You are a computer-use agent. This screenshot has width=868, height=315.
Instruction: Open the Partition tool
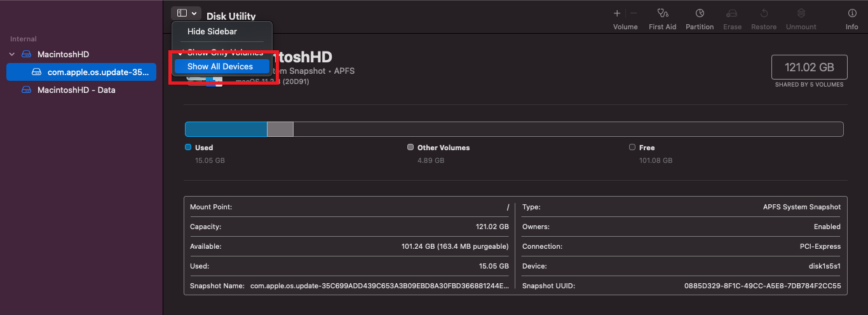coord(700,13)
